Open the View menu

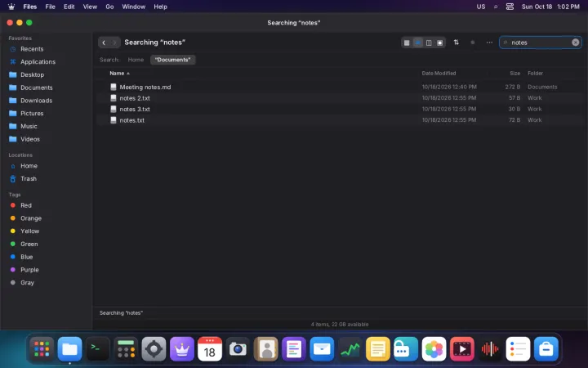click(90, 7)
